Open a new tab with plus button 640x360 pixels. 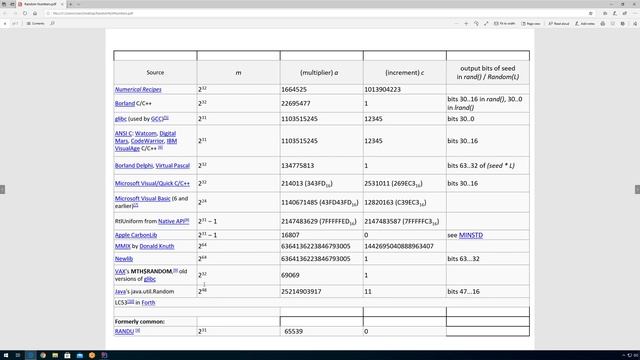click(70, 4)
